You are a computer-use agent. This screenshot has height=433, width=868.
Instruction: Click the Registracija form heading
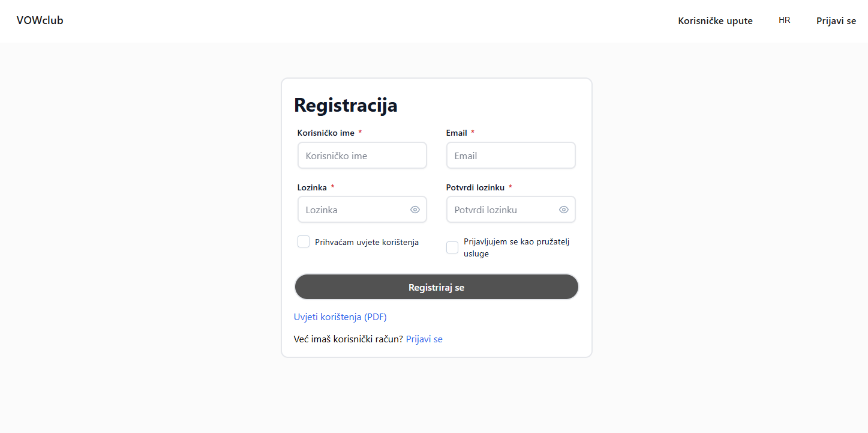[346, 105]
